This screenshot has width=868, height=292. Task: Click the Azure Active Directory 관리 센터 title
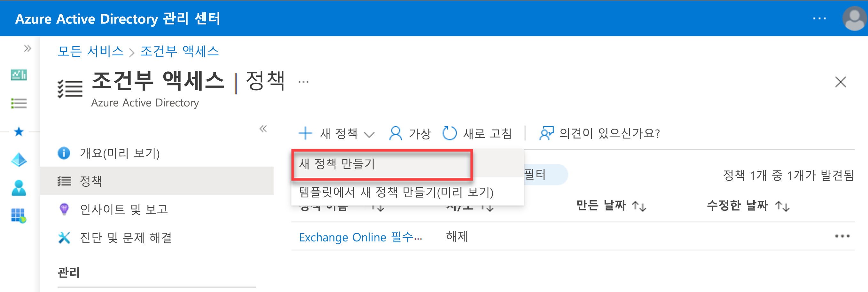[118, 19]
